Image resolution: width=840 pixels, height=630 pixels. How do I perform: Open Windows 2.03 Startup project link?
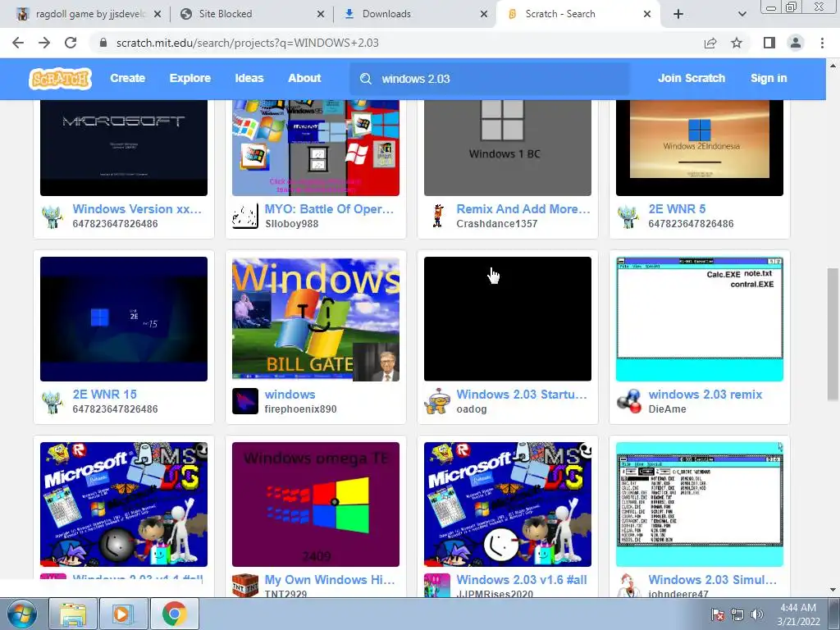click(522, 395)
